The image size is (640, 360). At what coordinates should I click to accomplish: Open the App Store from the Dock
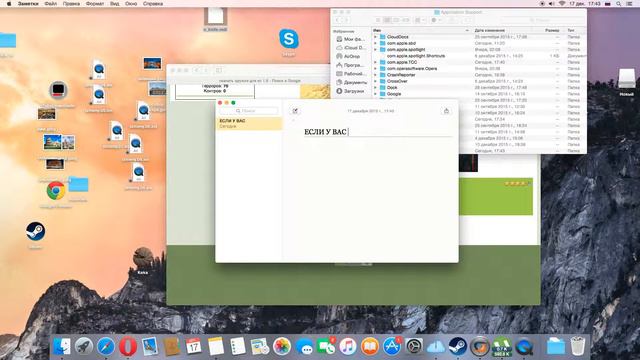392,347
